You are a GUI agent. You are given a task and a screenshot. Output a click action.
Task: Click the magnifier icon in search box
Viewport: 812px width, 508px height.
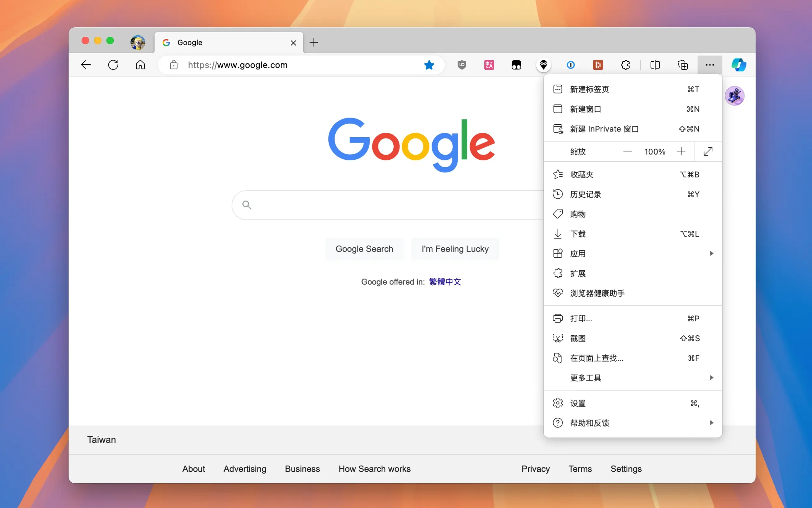click(x=247, y=205)
